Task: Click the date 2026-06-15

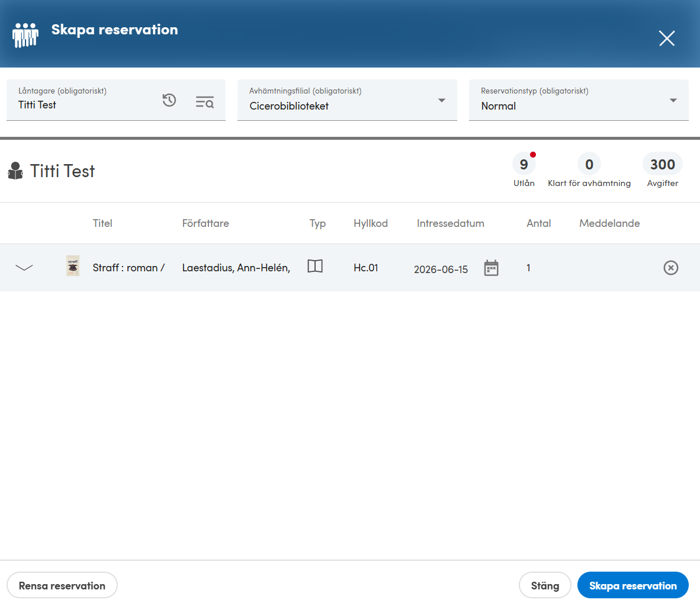Action: tap(441, 270)
